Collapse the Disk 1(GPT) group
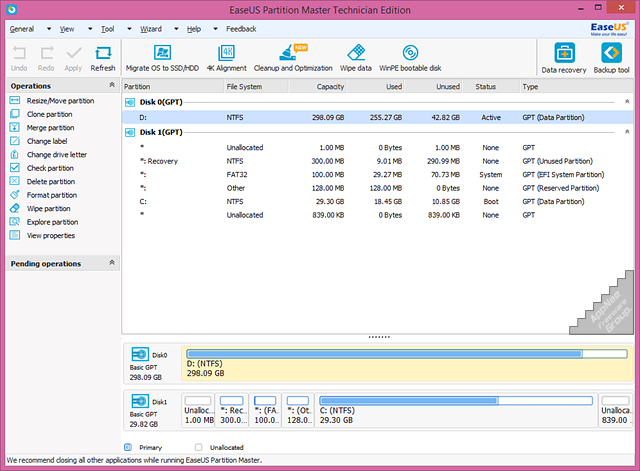 coord(627,131)
